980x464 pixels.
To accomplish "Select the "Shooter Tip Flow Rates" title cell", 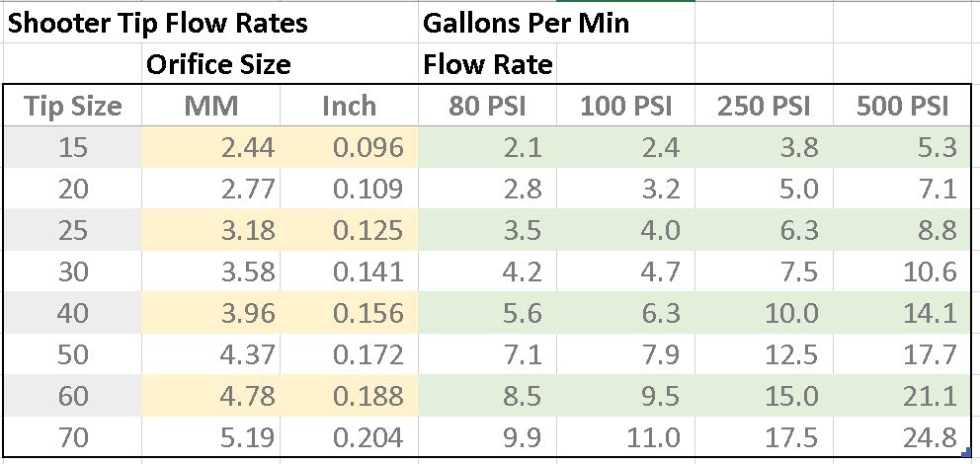I will (158, 23).
